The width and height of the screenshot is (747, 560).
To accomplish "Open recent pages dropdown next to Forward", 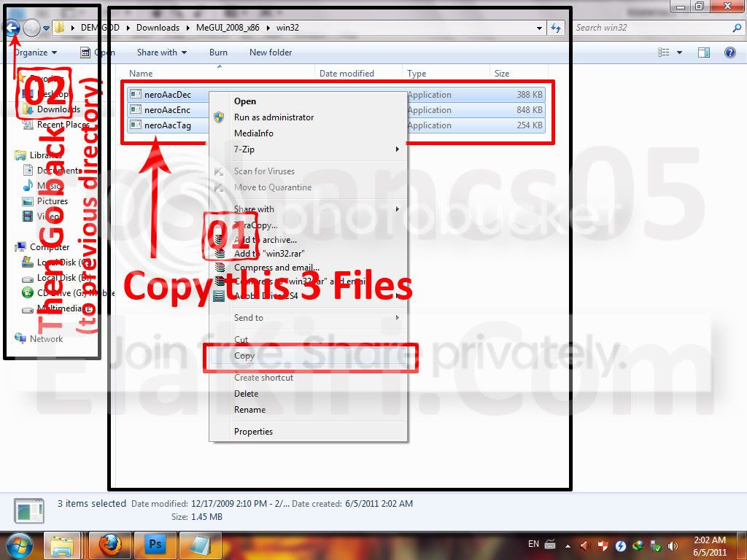I will [46, 28].
